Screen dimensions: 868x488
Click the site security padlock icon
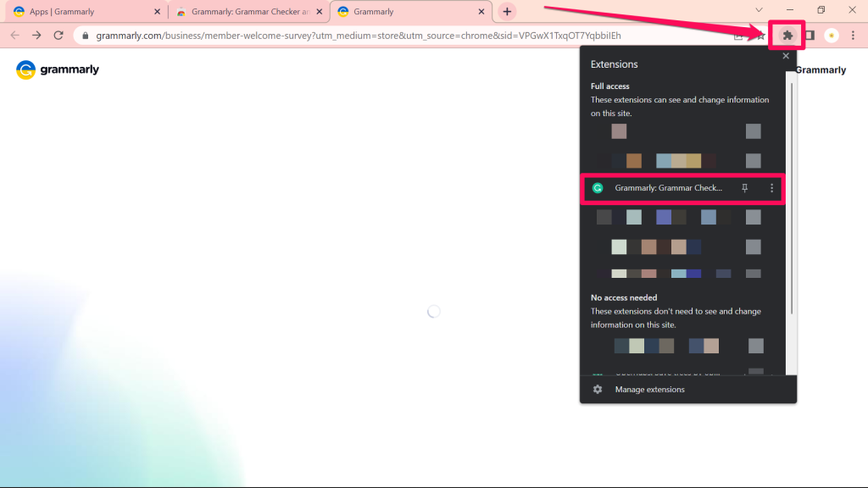[85, 36]
